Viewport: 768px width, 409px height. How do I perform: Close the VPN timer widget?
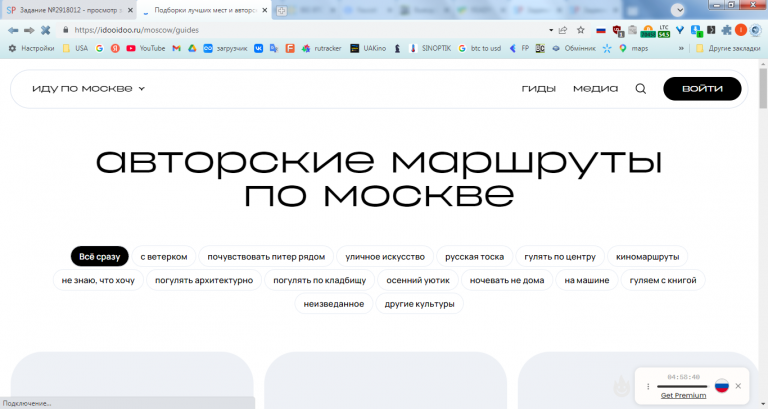click(x=738, y=386)
